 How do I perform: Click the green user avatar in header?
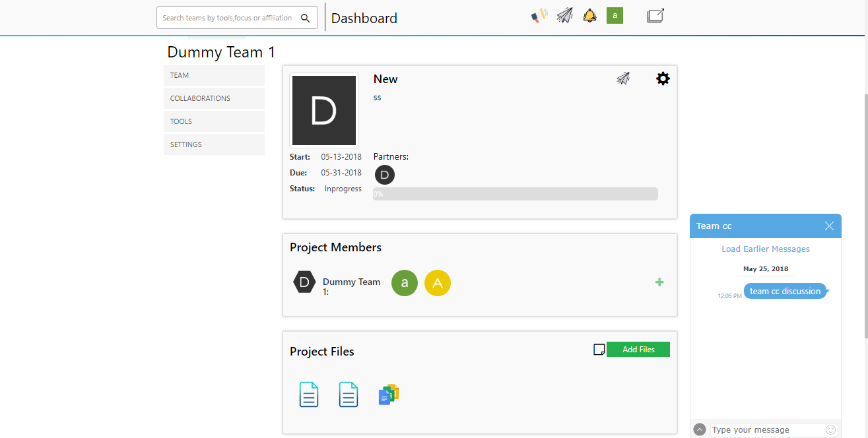click(x=615, y=16)
